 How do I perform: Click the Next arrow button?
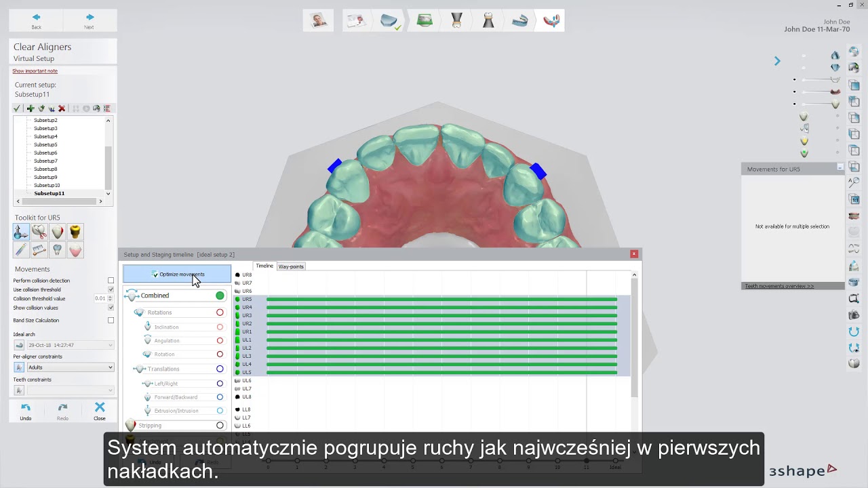(90, 20)
